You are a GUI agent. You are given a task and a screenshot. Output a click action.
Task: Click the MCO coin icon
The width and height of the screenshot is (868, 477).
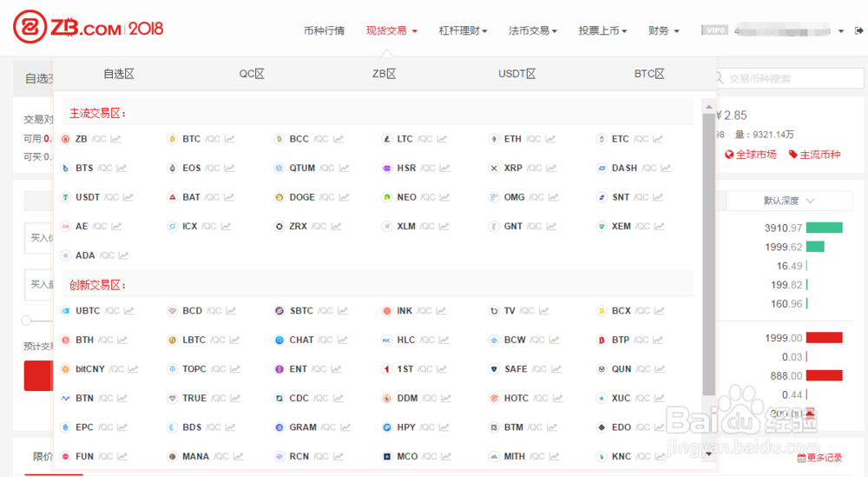[387, 456]
